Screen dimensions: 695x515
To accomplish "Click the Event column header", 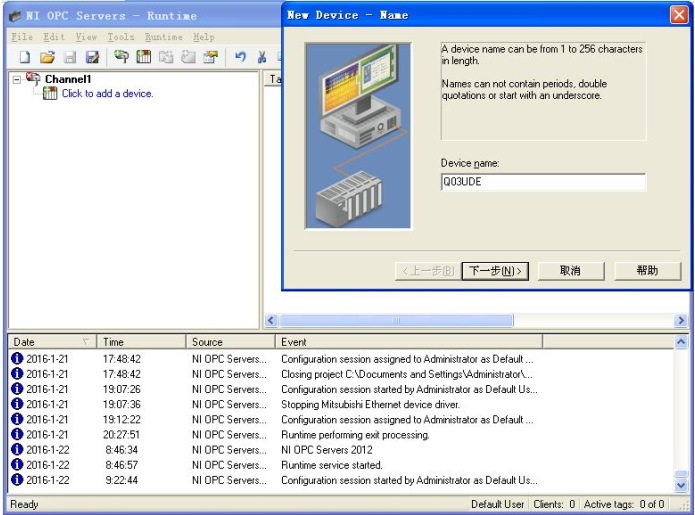I will click(x=409, y=342).
